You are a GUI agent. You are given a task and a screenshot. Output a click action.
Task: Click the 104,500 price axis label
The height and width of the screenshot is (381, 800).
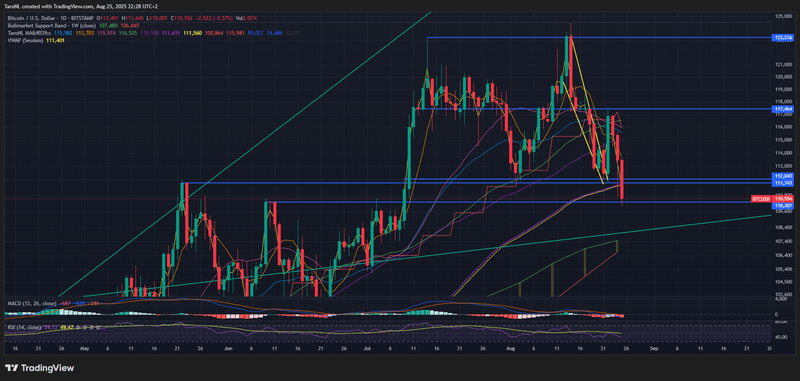pyautogui.click(x=783, y=282)
